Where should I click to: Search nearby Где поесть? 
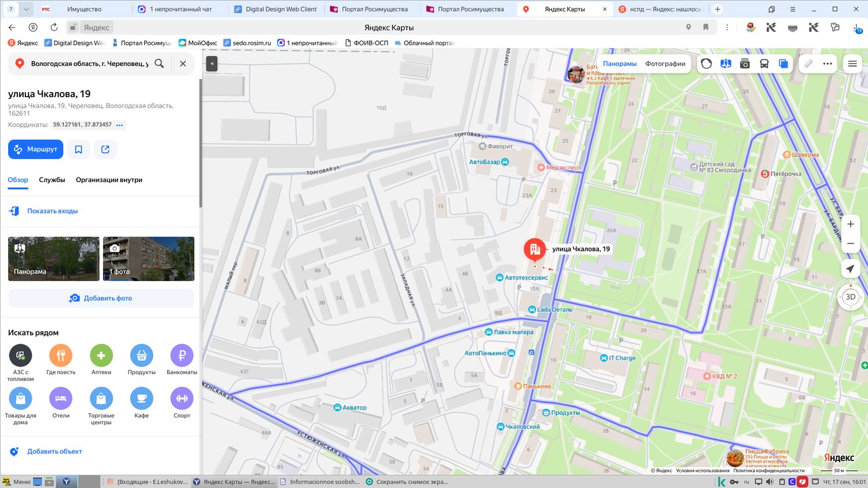tap(61, 356)
